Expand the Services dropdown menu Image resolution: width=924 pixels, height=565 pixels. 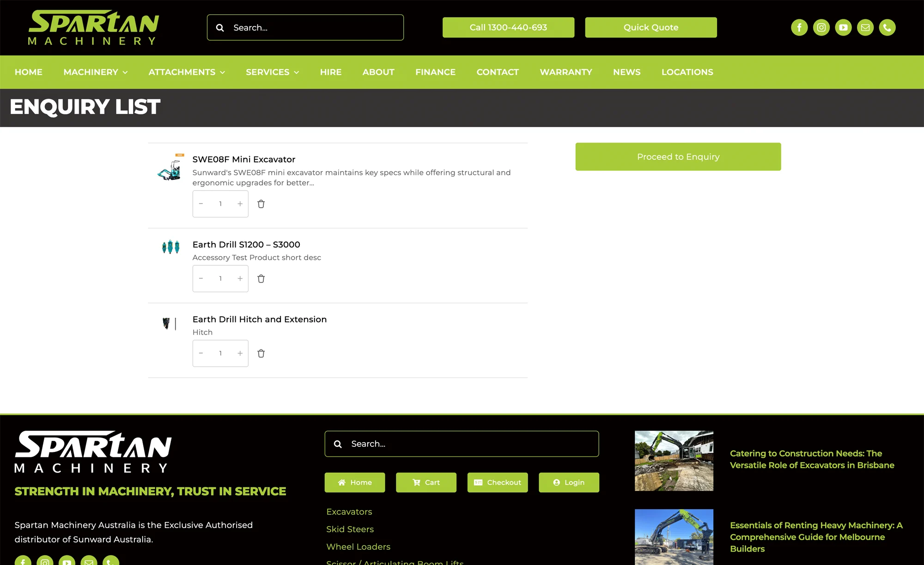click(273, 72)
